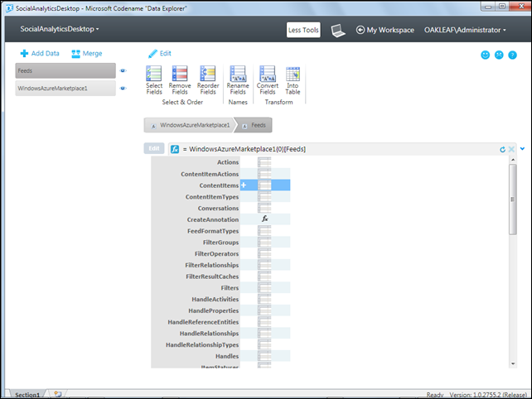Go to My Workspace

[x=385, y=30]
